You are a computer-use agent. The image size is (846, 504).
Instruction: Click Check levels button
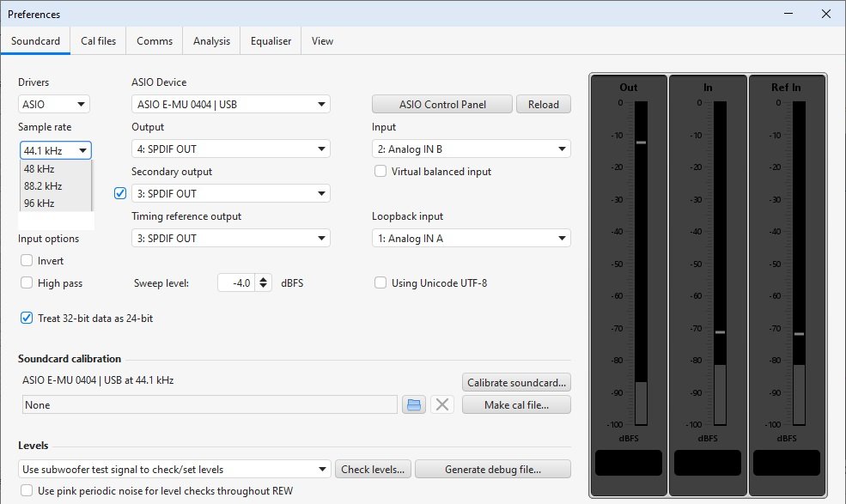point(373,469)
